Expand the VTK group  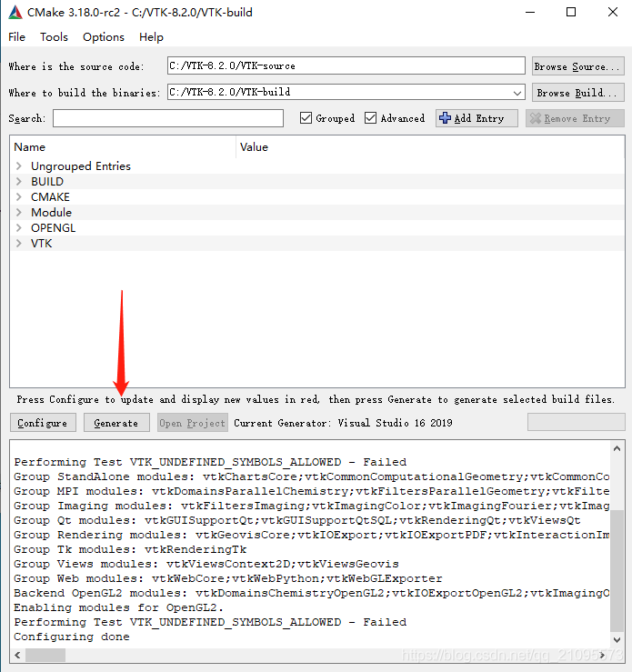click(x=19, y=243)
